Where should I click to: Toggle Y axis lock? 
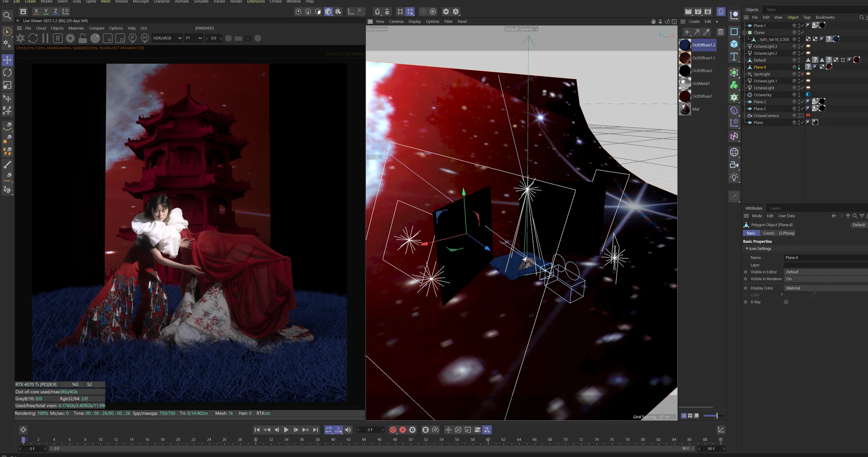click(x=46, y=11)
